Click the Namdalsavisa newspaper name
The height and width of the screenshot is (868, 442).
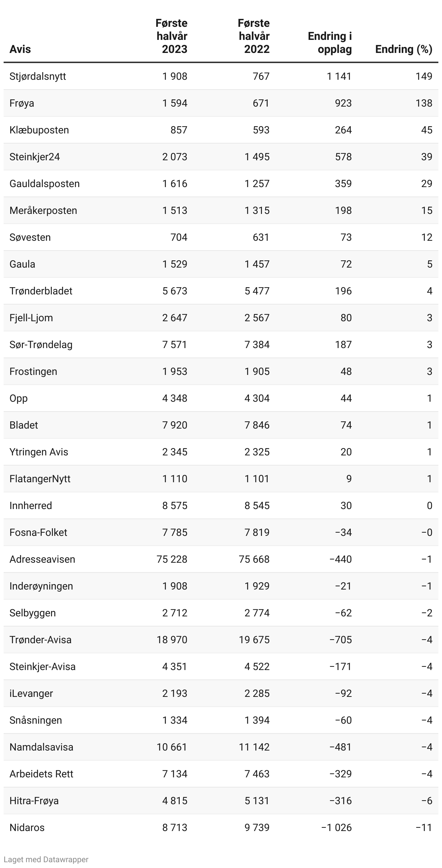tap(41, 747)
